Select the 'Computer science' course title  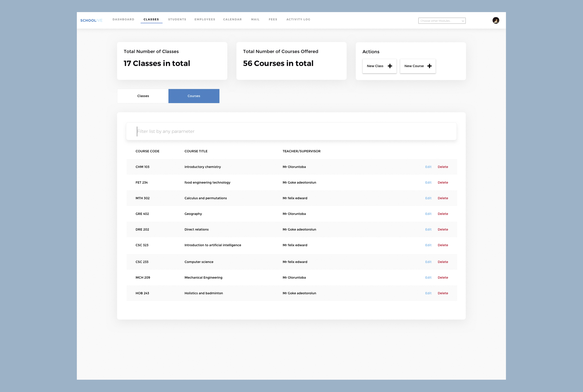(199, 262)
